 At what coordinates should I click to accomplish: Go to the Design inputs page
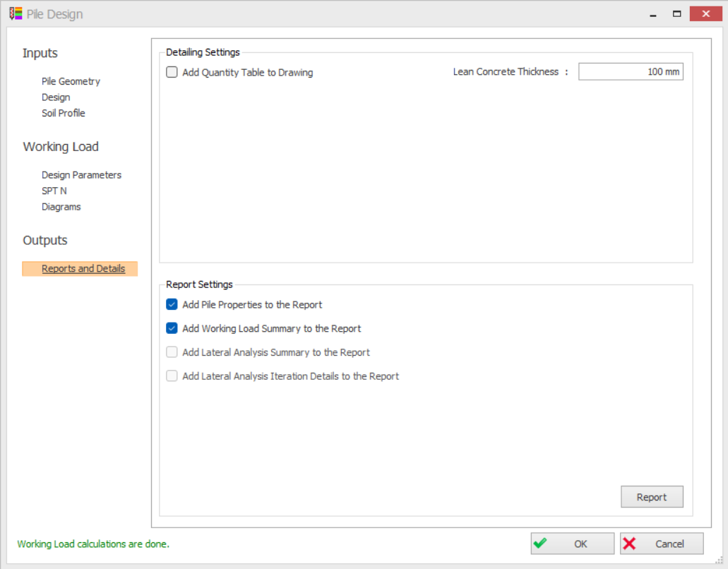56,97
